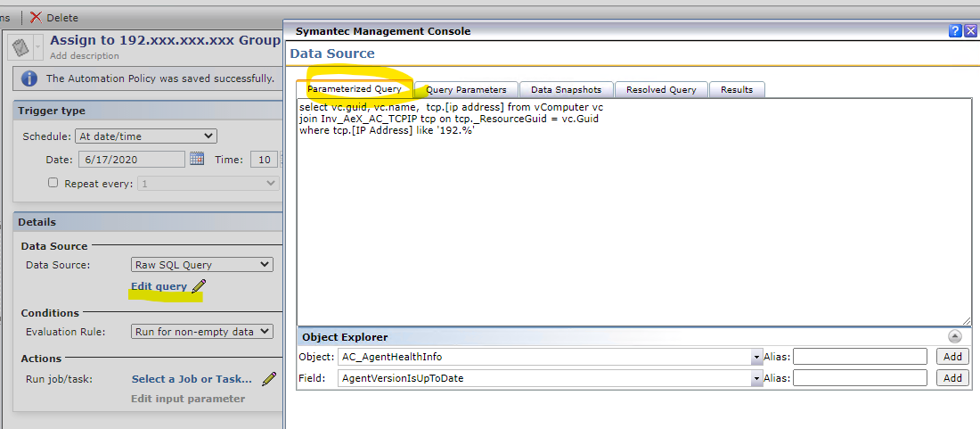Switch to the Parameterized Query tab
The height and width of the screenshot is (429, 980).
355,89
